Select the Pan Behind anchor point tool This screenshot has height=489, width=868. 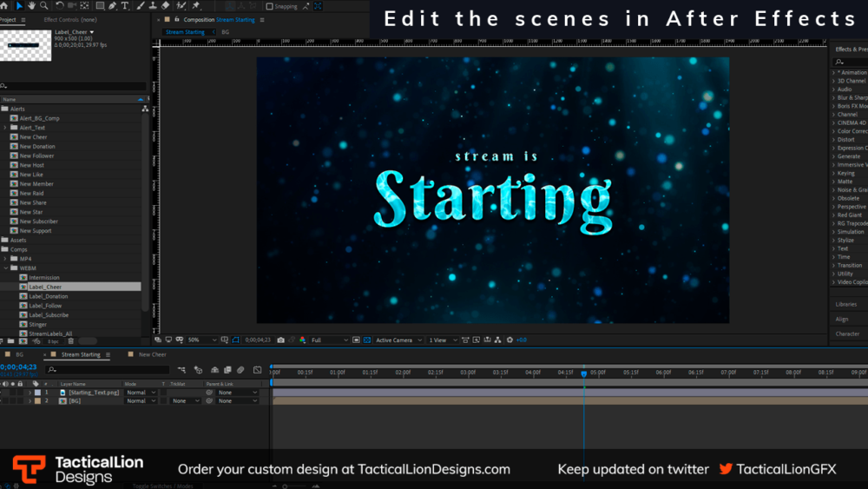click(x=85, y=5)
